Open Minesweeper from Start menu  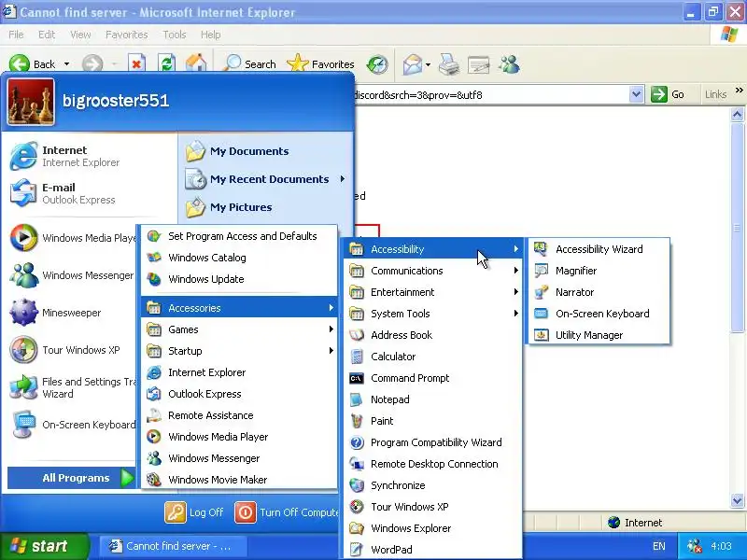tap(72, 313)
